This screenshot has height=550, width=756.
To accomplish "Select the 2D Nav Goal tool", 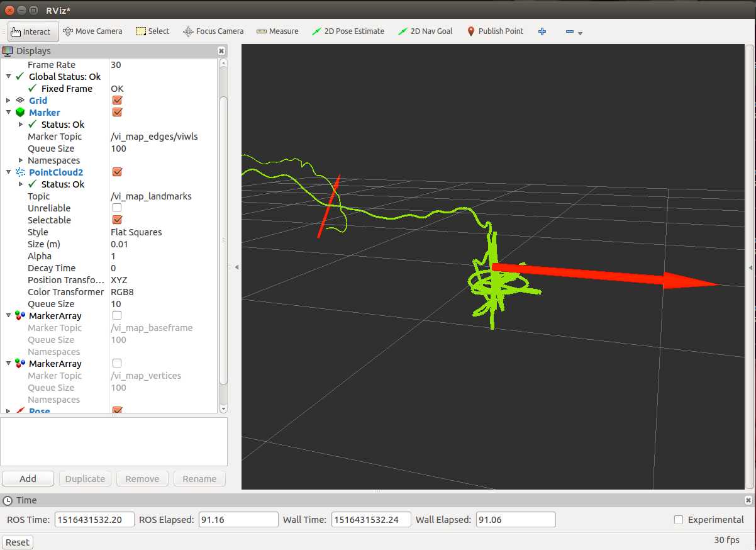I will pos(425,31).
